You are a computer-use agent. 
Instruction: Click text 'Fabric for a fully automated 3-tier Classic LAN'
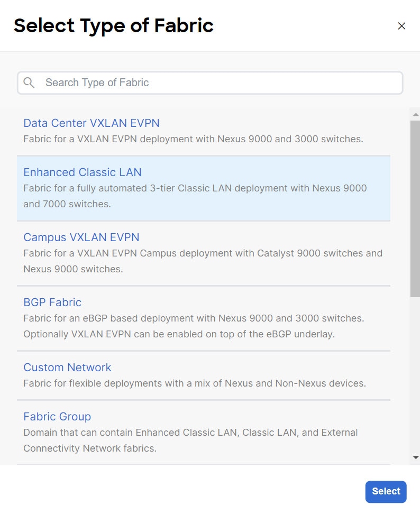127,188
